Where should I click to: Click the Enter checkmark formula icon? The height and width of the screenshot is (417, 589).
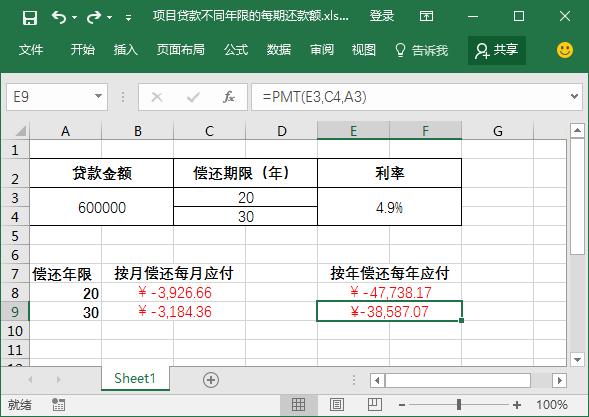pos(193,97)
